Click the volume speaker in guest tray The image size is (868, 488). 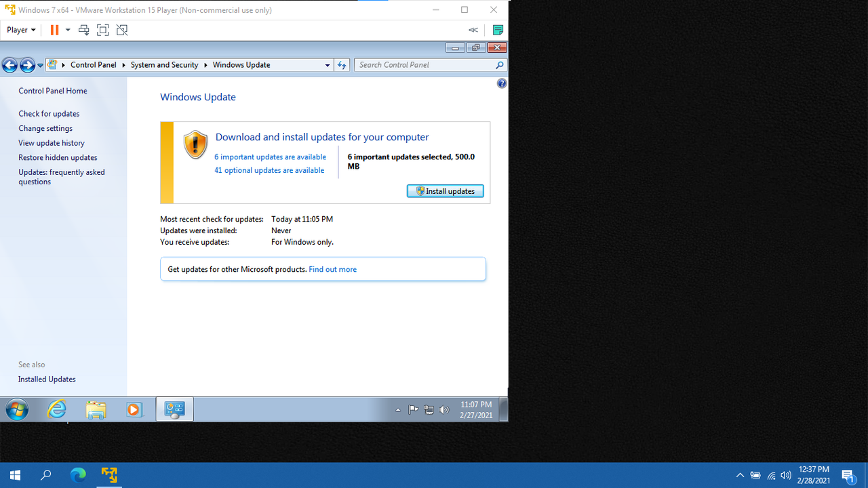[x=444, y=410]
